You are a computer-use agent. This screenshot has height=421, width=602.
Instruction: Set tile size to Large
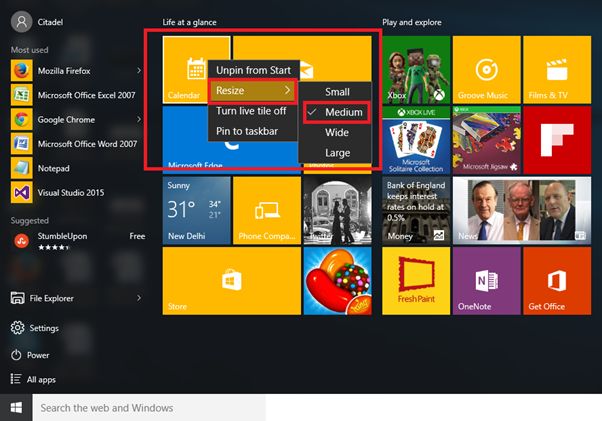click(x=335, y=153)
